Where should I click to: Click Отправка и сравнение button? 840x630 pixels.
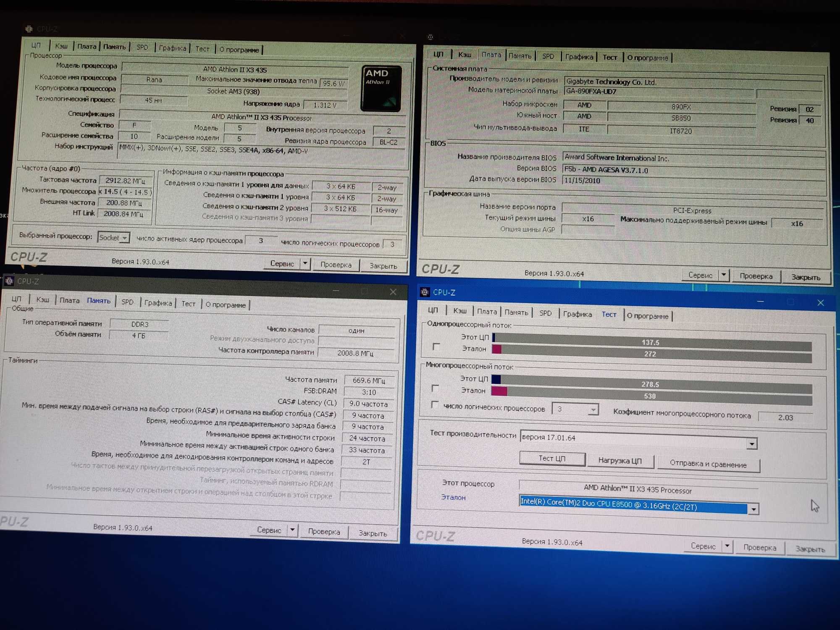(708, 464)
